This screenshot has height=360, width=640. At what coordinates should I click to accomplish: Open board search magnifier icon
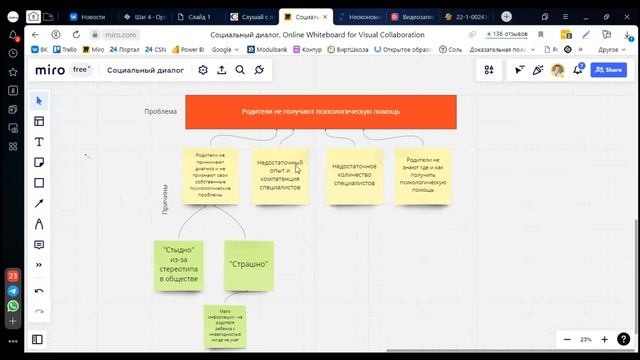click(240, 70)
